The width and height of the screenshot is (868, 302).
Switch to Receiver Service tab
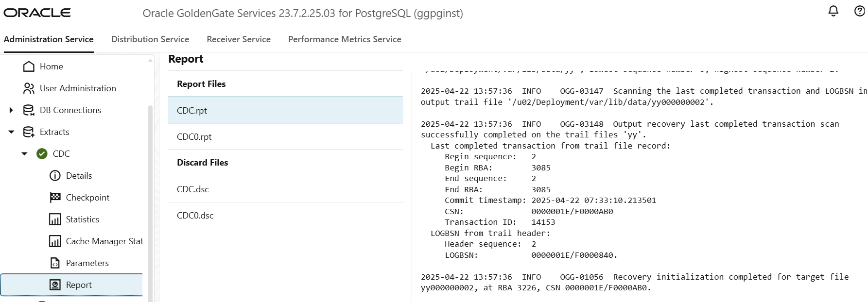[239, 39]
